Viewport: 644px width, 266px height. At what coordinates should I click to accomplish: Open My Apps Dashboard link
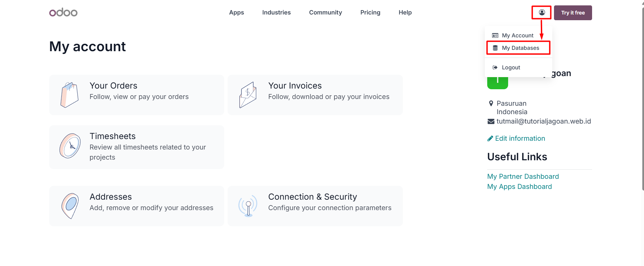tap(519, 187)
